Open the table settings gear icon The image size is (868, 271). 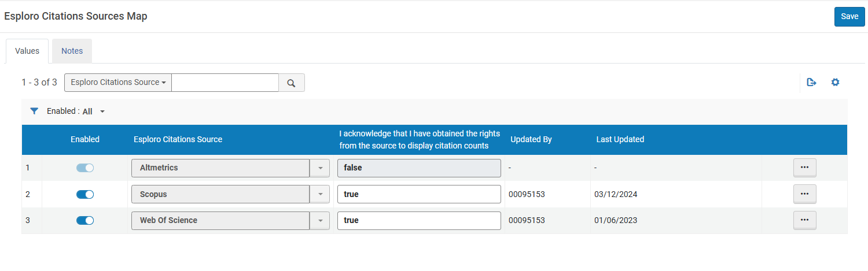click(x=835, y=83)
